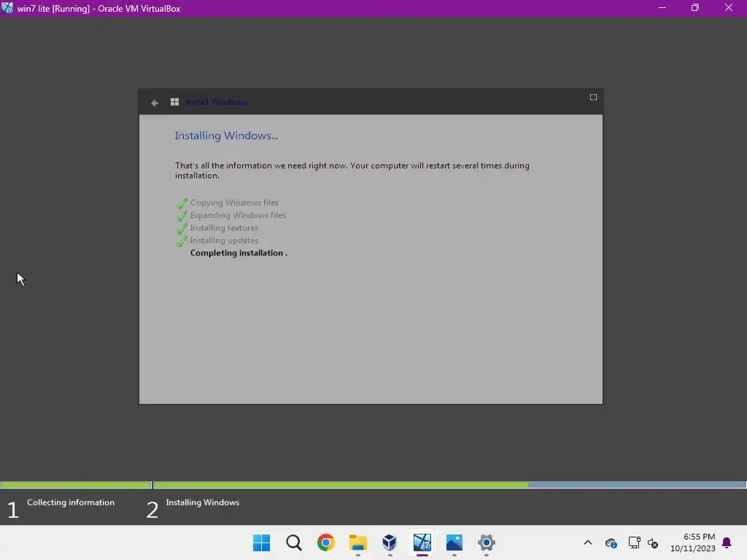Click the VirtualBox title bar app icon

(7, 8)
